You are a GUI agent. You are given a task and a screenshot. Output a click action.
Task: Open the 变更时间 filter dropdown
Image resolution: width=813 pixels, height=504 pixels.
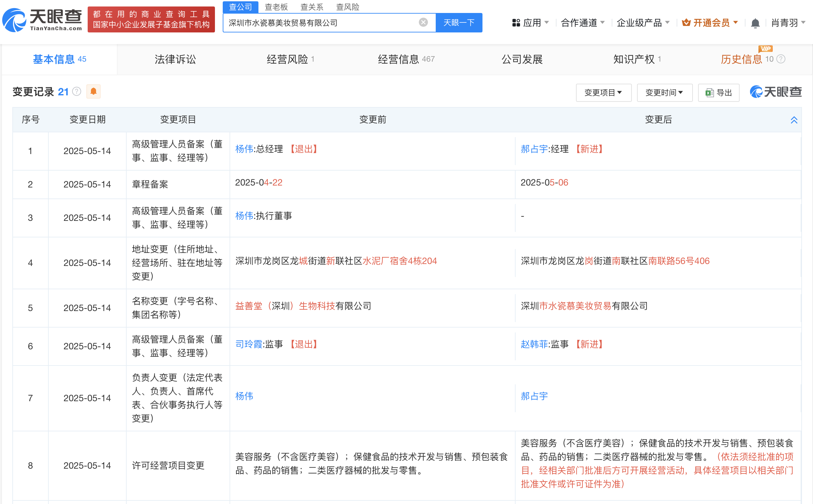pyautogui.click(x=664, y=93)
